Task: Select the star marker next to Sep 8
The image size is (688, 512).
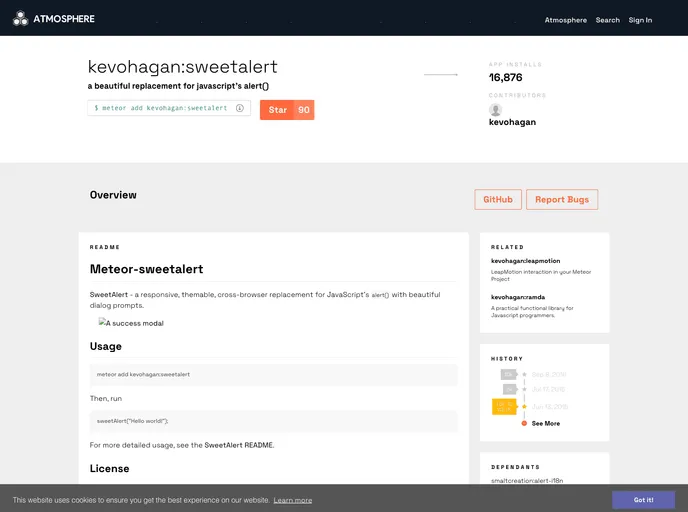Action: tap(524, 374)
